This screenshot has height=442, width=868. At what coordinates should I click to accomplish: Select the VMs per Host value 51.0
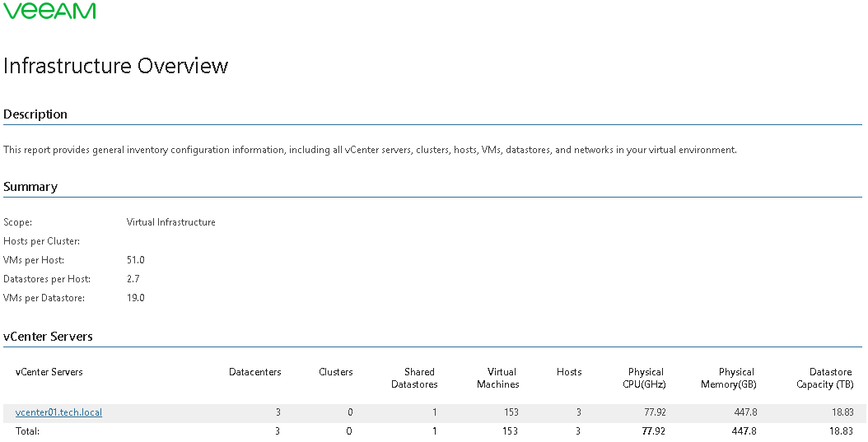[136, 259]
